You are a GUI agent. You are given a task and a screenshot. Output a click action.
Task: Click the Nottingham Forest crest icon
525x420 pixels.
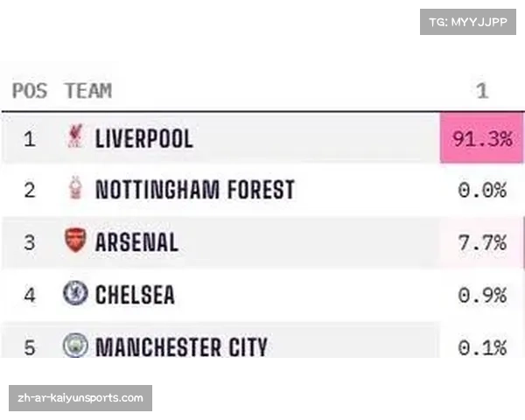pyautogui.click(x=75, y=188)
